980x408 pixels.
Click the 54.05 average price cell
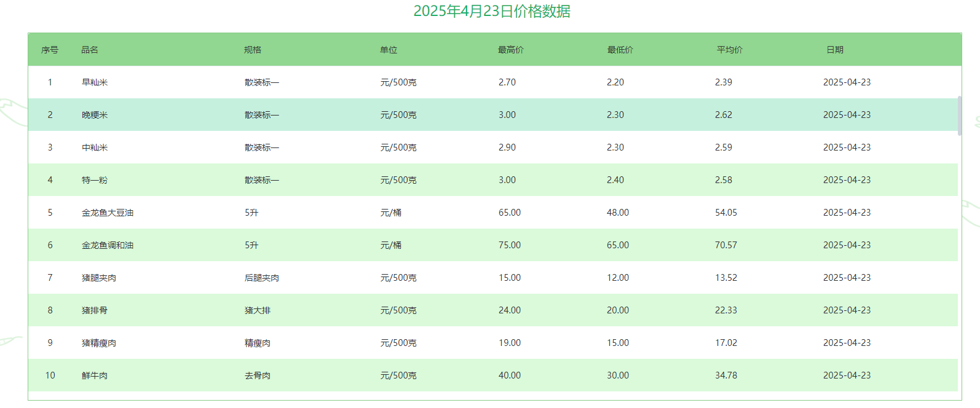[726, 213]
